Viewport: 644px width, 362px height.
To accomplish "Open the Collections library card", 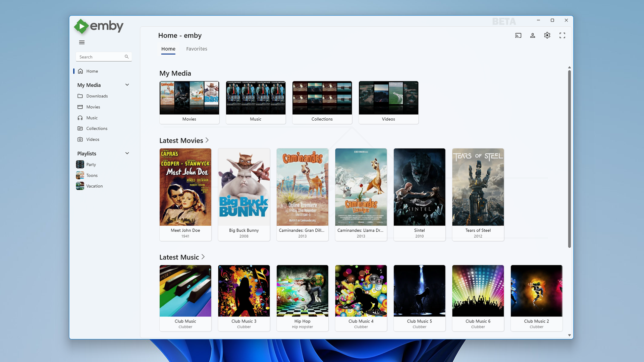I will click(322, 103).
